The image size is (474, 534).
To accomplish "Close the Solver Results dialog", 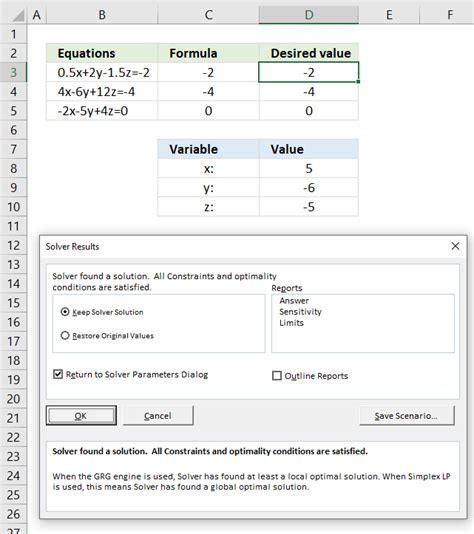I will coord(455,246).
